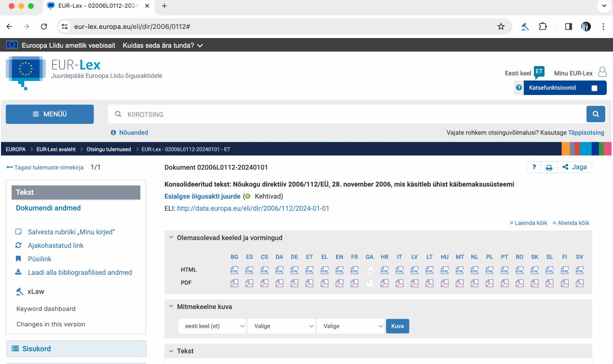Click Laienda kõik to expand all
The image size is (613, 364).
pyautogui.click(x=529, y=223)
